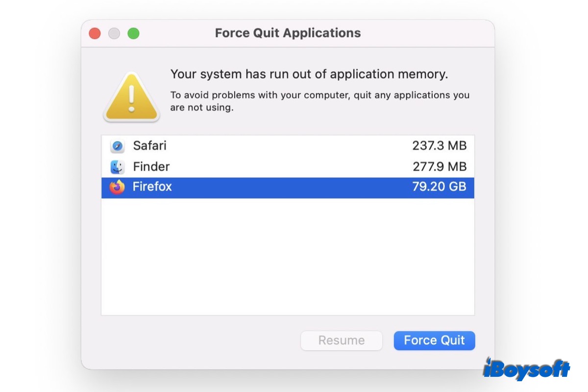Click the yellow warning triangle icon
This screenshot has height=392, width=588.
[x=131, y=97]
